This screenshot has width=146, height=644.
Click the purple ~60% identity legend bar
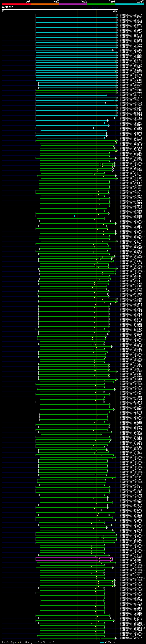pos(73,4)
